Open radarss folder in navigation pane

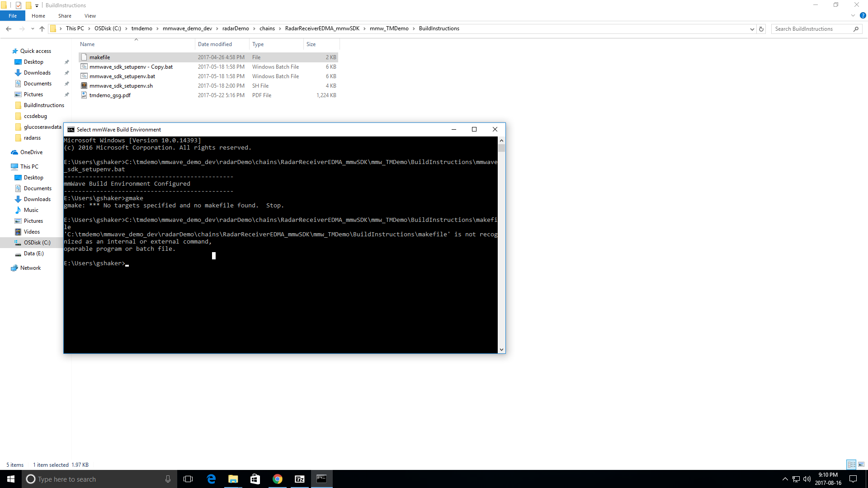coord(32,138)
